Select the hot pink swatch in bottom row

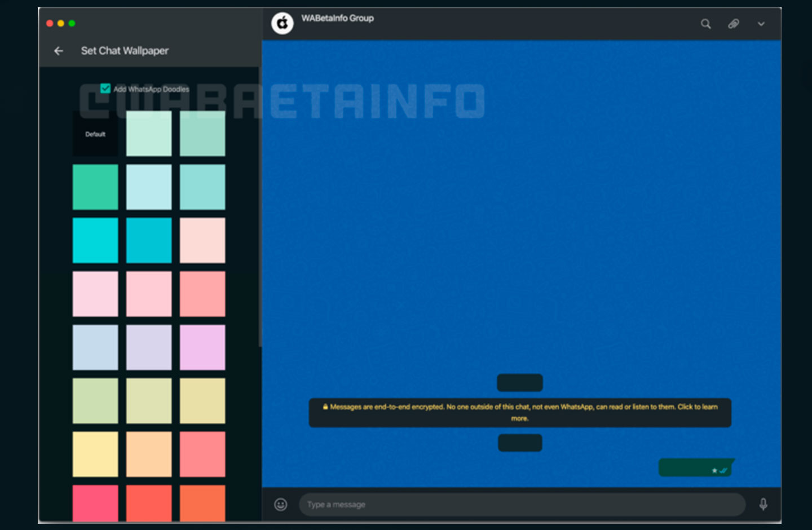[x=95, y=503]
